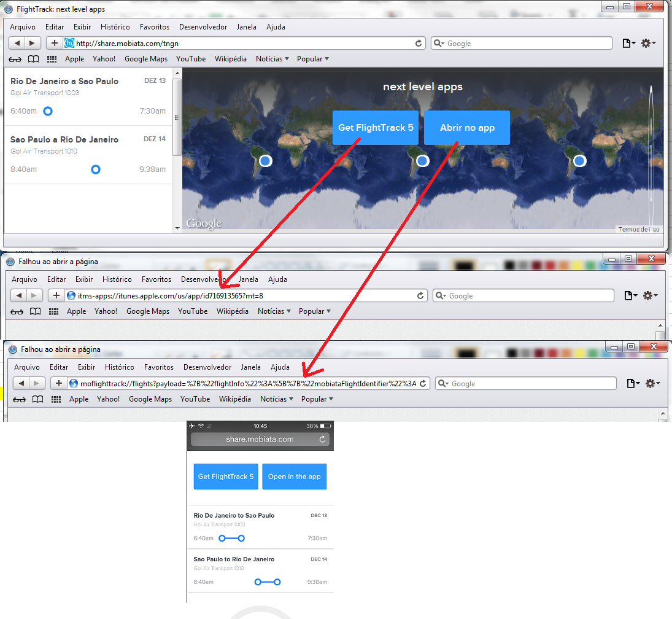Go forward in the FlightTrack Safari window
Screen dimensions: 672x619
tap(32, 43)
